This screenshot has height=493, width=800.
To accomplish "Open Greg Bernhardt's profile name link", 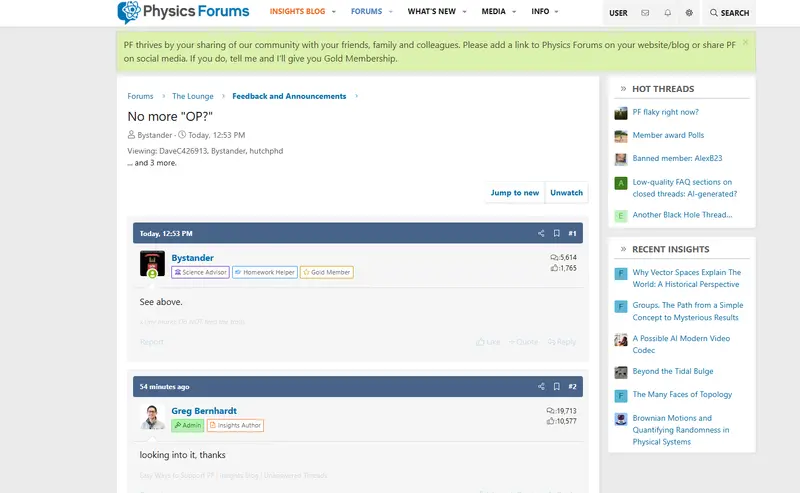I will [204, 411].
